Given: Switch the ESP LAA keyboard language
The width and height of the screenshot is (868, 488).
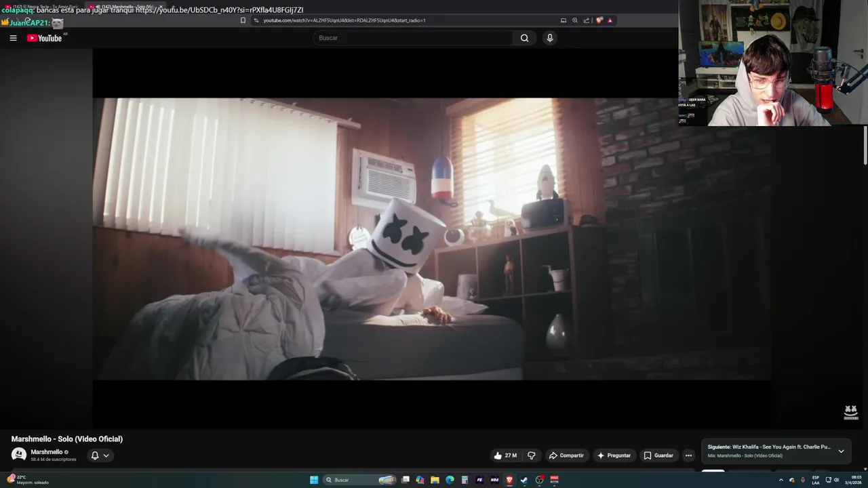Looking at the screenshot, I should pos(816,480).
